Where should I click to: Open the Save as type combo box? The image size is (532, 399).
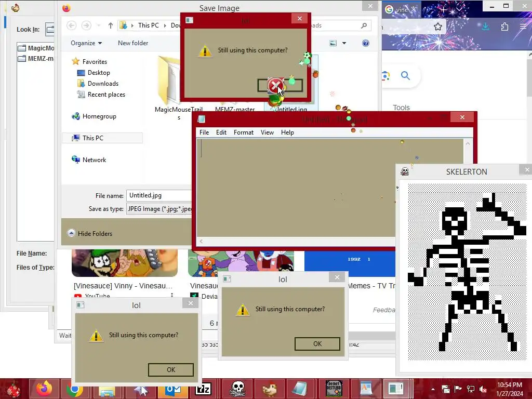[x=159, y=209]
